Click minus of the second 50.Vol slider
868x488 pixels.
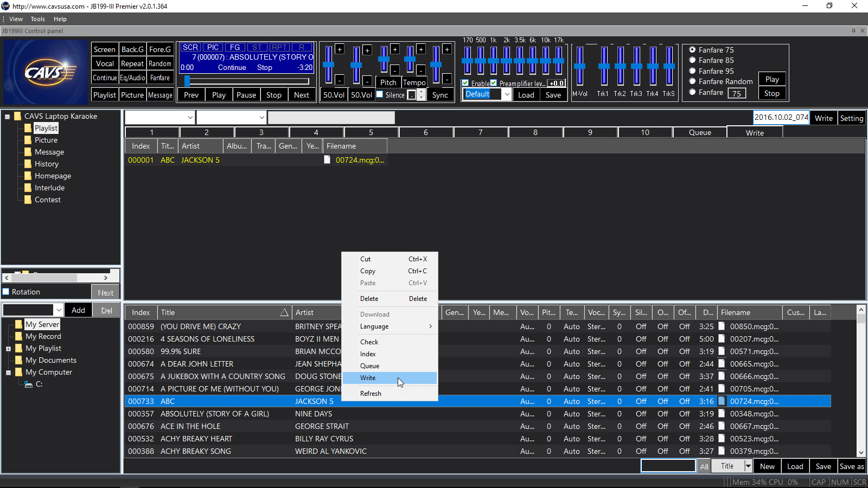coord(367,81)
